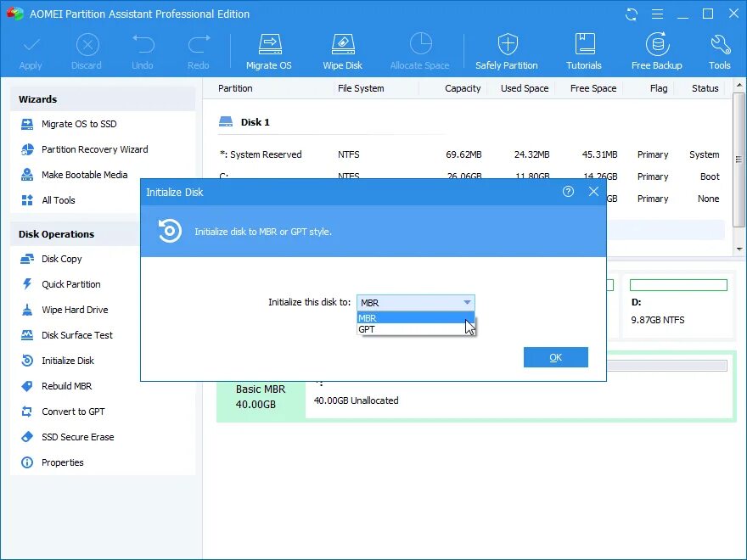Viewport: 747px width, 560px height.
Task: Click the help icon in Initialize Disk dialog
Action: pos(568,192)
